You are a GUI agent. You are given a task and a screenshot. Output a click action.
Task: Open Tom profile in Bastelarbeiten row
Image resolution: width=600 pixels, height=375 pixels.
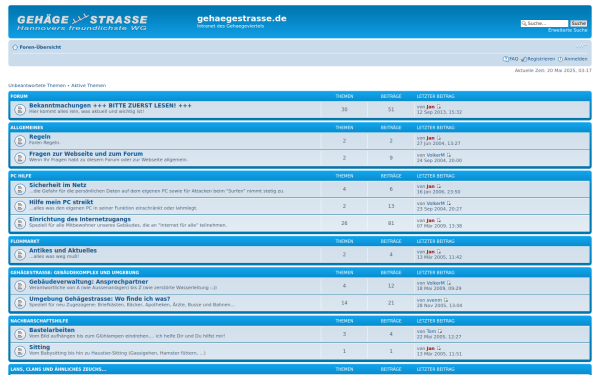pyautogui.click(x=431, y=331)
